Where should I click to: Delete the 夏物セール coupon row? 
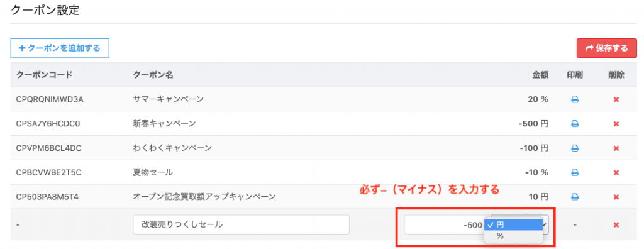coord(616,172)
